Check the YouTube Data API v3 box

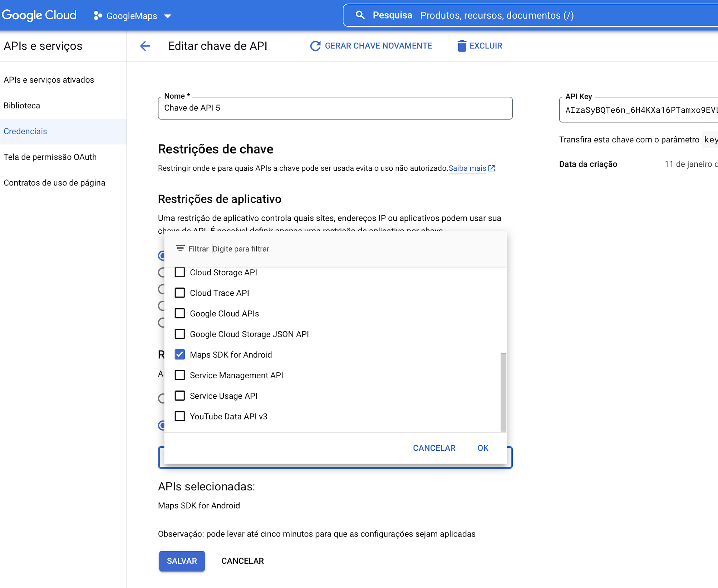click(x=180, y=416)
